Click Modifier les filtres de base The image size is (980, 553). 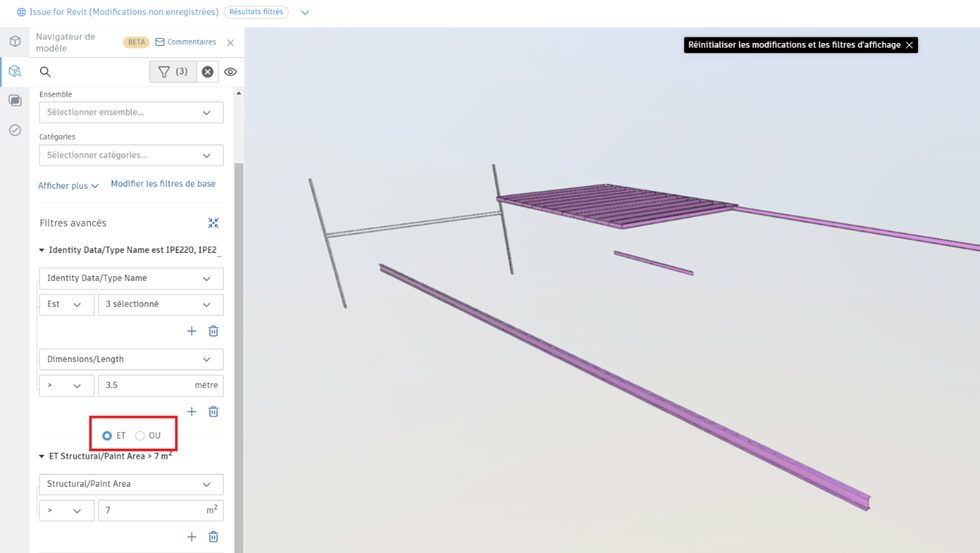click(x=162, y=184)
